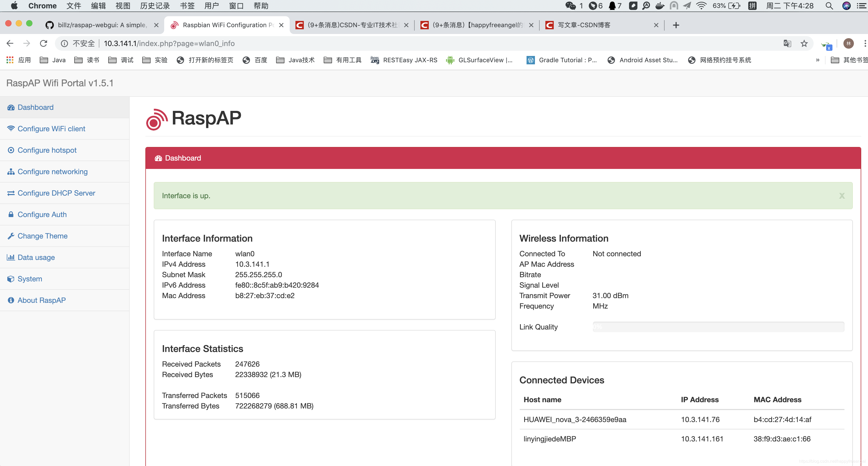Open the Gradle Tutorial bookmark
This screenshot has height=466, width=868.
[x=561, y=60]
